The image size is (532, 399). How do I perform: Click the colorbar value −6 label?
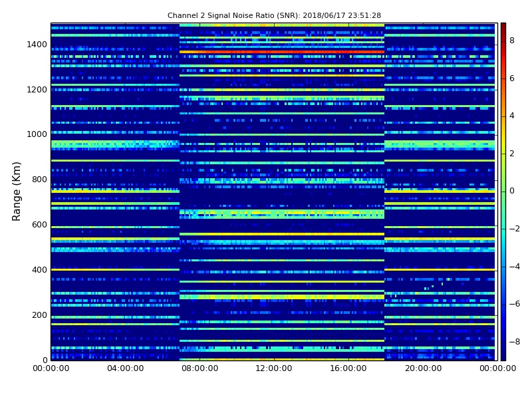515,304
